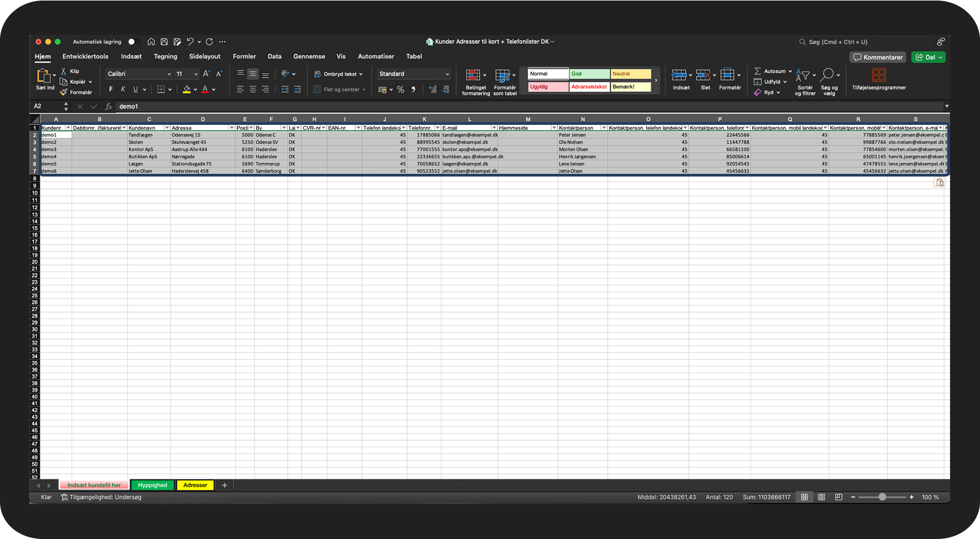This screenshot has width=980, height=539.
Task: Switch to the Adresser sheet tab
Action: (x=195, y=485)
